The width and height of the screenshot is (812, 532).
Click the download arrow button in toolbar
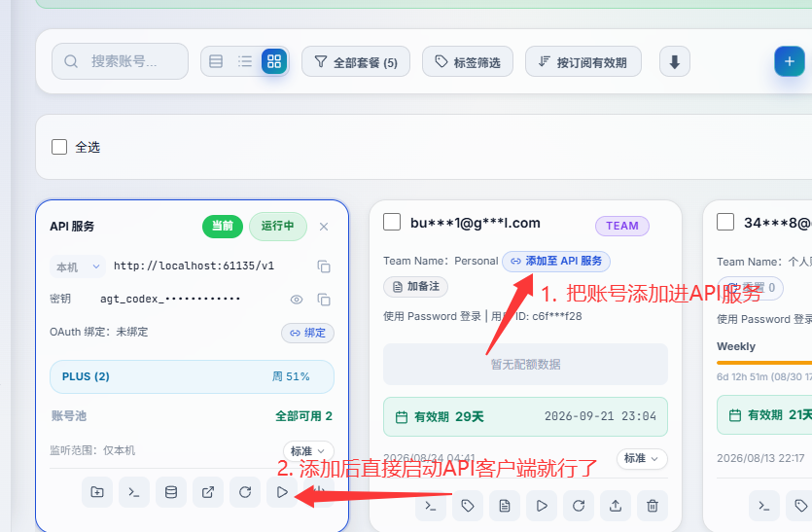click(x=674, y=61)
